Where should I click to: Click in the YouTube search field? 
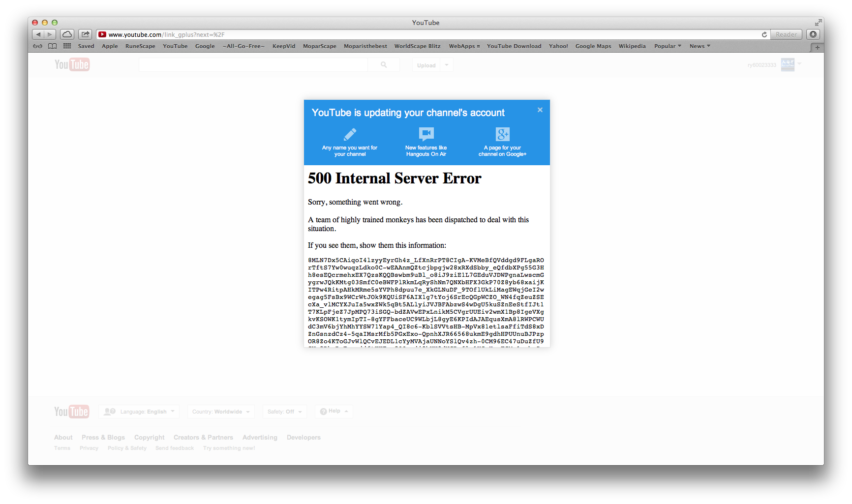click(x=253, y=65)
